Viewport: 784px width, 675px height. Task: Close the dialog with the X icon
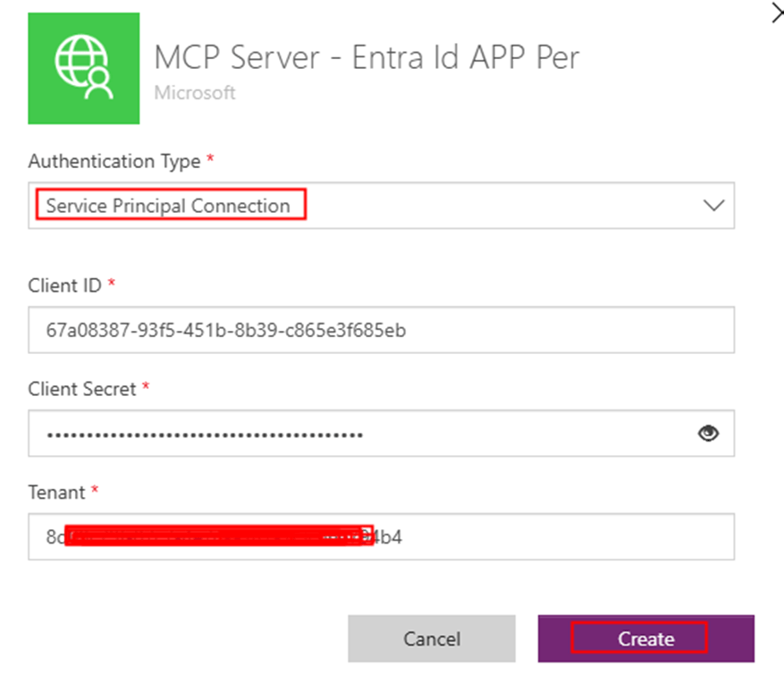(x=776, y=13)
